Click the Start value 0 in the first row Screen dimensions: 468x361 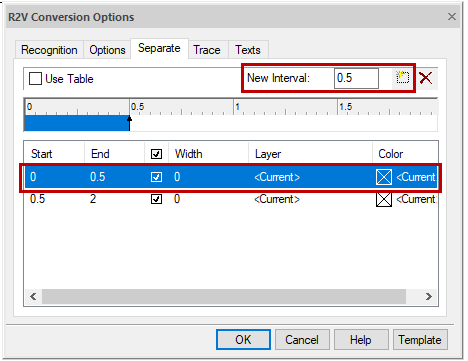(33, 177)
